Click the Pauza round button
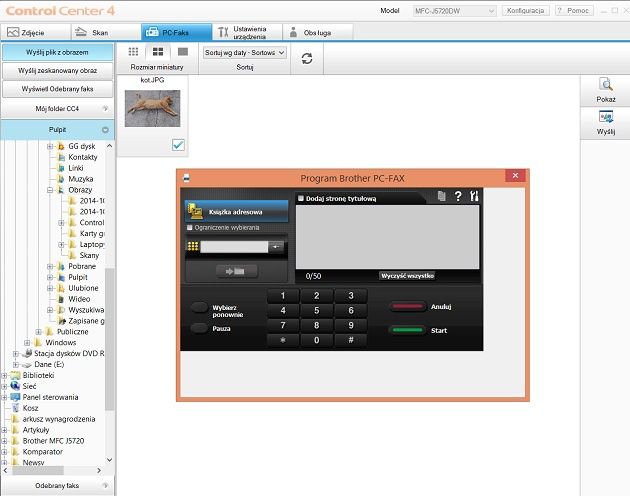This screenshot has width=630, height=496. click(x=199, y=328)
